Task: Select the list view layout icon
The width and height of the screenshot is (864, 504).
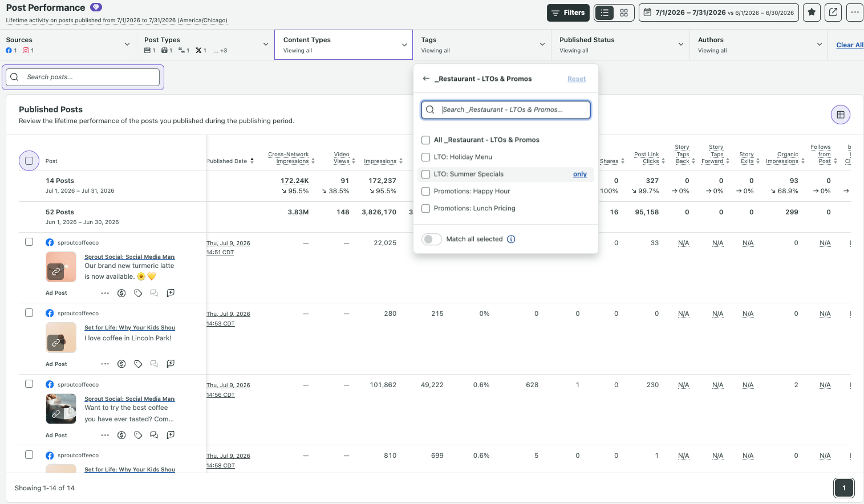Action: [x=605, y=13]
